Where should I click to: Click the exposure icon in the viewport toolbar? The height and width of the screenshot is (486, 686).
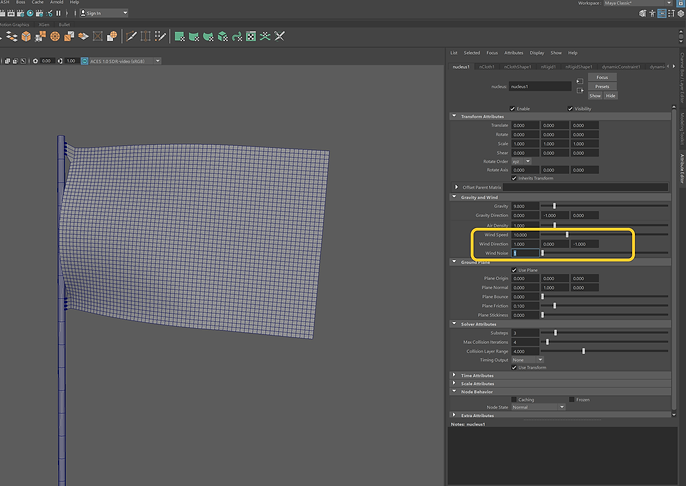coord(35,61)
